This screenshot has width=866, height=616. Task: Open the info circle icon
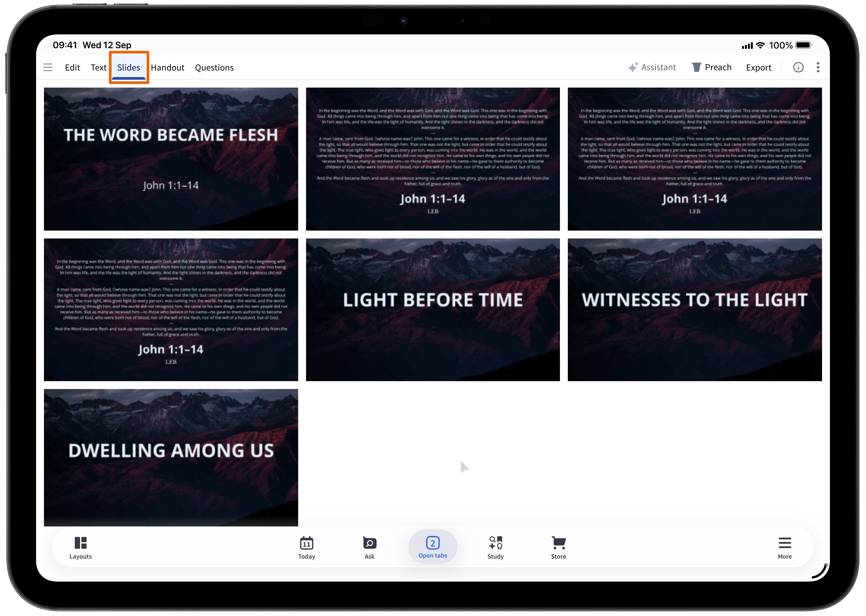(x=798, y=68)
